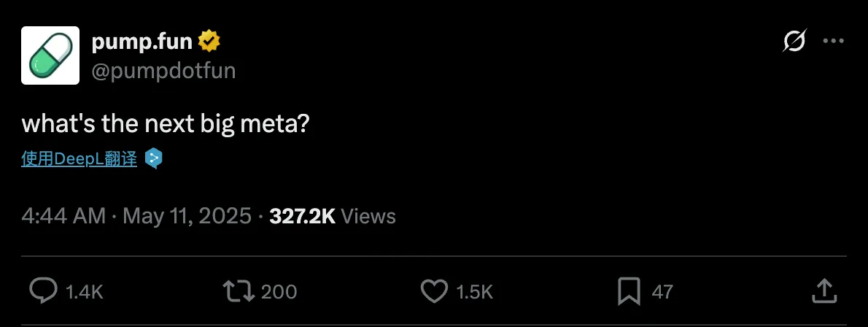Like the tweet with the heart icon
868x327 pixels.
coord(435,291)
